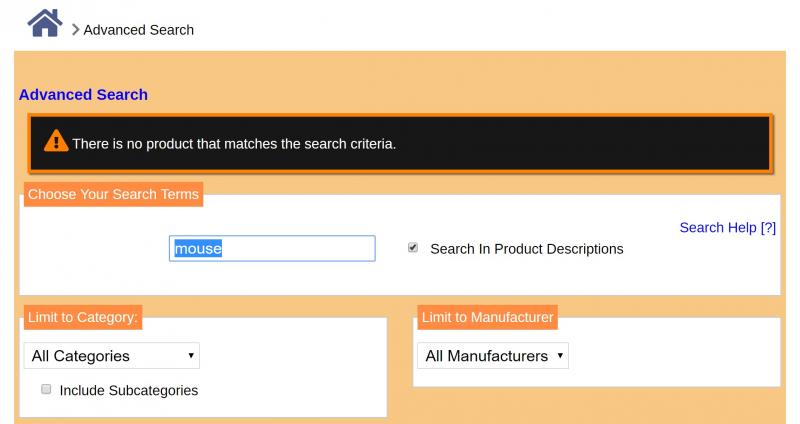Click the blue Advanced Search heading
Image resolution: width=800 pixels, height=424 pixels.
[83, 94]
